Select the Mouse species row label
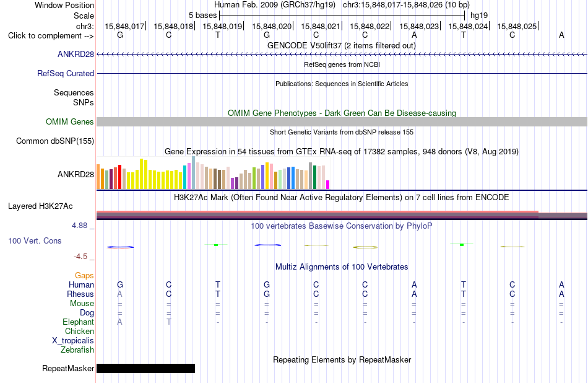Image resolution: width=588 pixels, height=383 pixels. click(82, 304)
